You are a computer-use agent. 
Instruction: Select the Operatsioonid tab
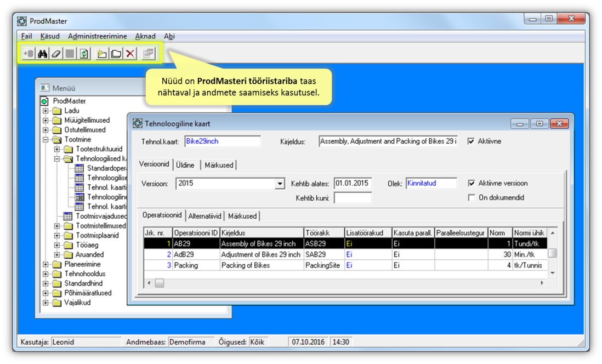point(162,215)
